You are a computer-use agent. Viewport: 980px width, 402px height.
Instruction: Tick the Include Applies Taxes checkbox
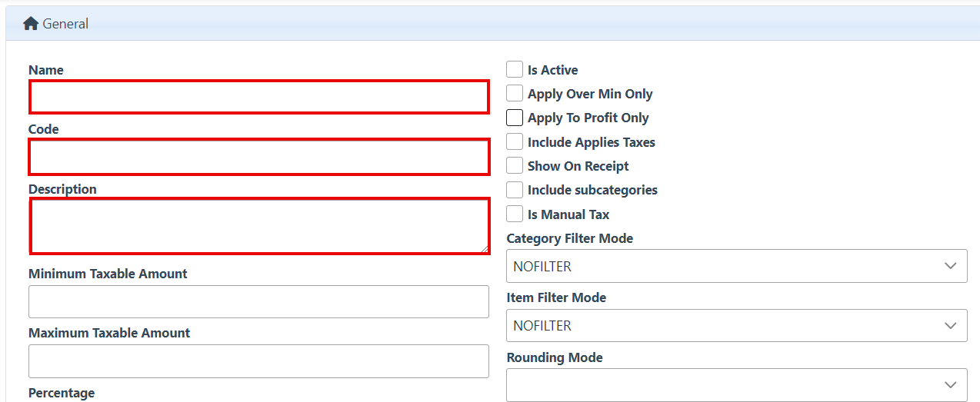515,142
